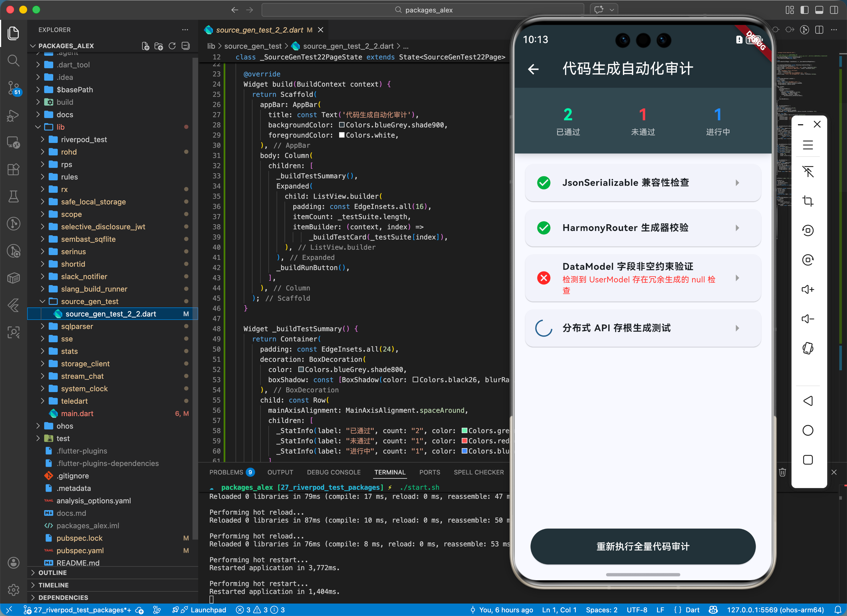Open Source Control view with 51 badge

13,88
